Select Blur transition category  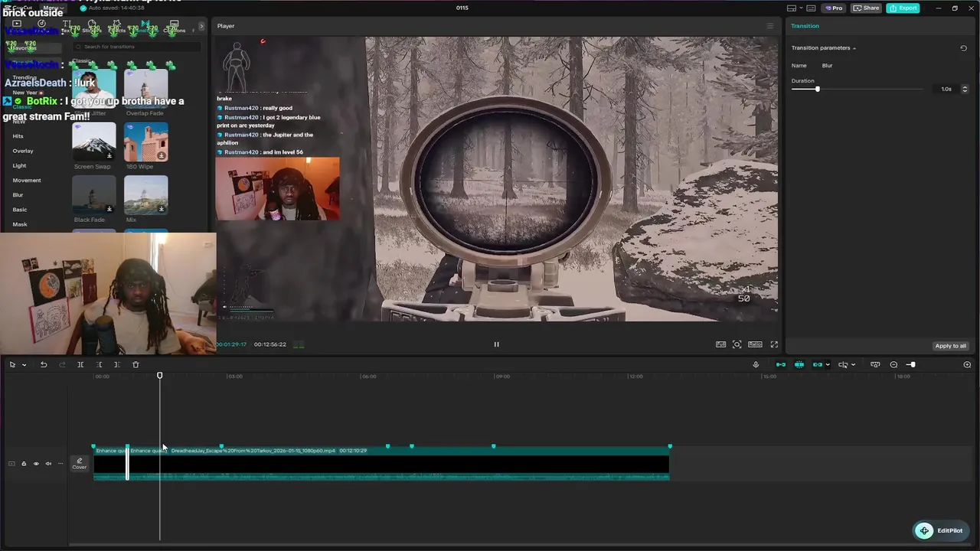tap(18, 195)
